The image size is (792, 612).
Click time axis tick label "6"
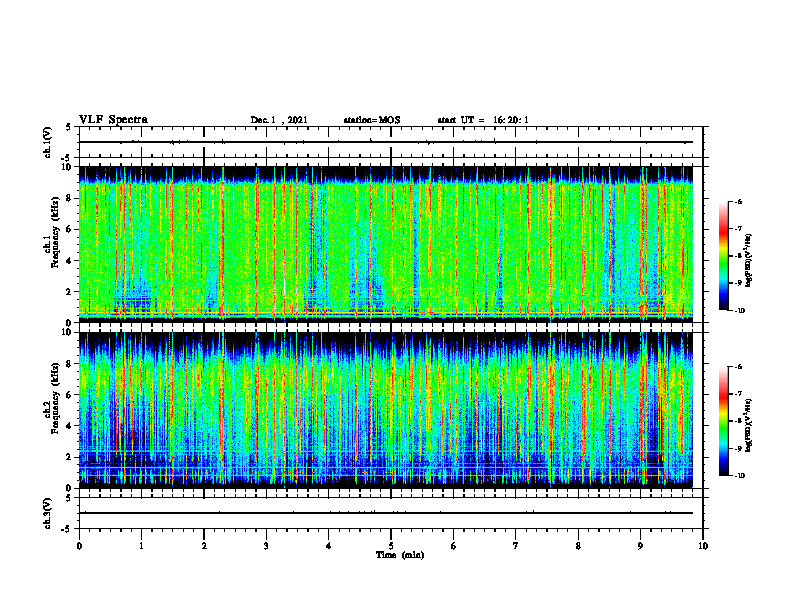pyautogui.click(x=454, y=546)
